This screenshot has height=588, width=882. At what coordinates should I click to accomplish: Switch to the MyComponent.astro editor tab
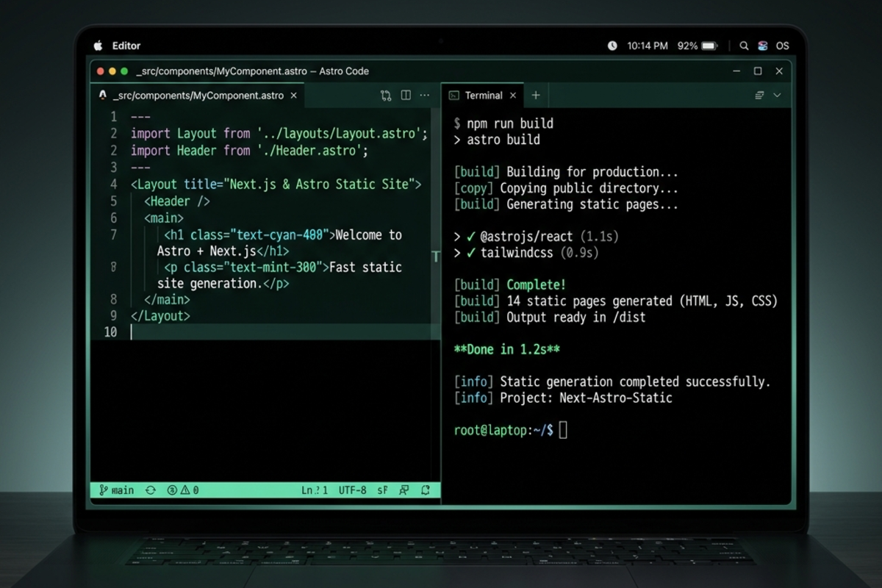coord(197,96)
